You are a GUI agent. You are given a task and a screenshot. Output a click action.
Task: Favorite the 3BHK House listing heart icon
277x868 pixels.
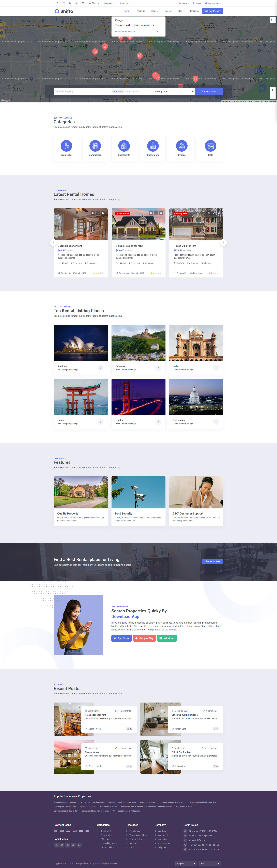pyautogui.click(x=98, y=213)
